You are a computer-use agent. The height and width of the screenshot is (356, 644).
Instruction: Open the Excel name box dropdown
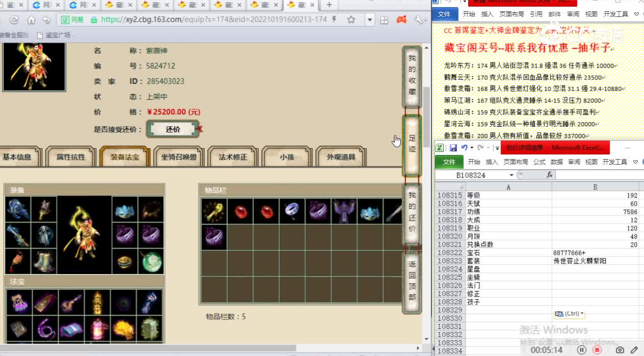(512, 175)
